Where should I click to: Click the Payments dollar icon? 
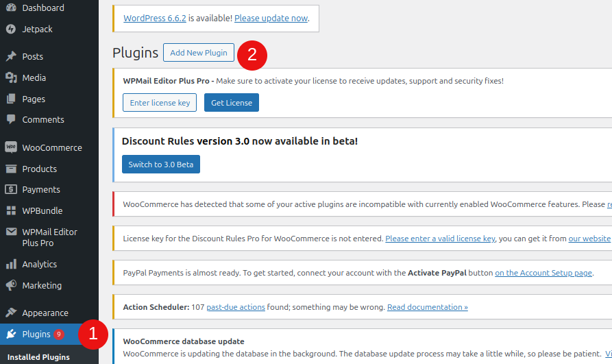click(x=11, y=189)
